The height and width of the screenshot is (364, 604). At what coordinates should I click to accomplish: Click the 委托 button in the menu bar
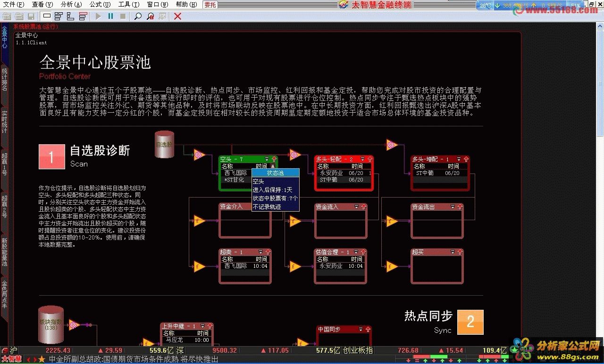coord(210,4)
